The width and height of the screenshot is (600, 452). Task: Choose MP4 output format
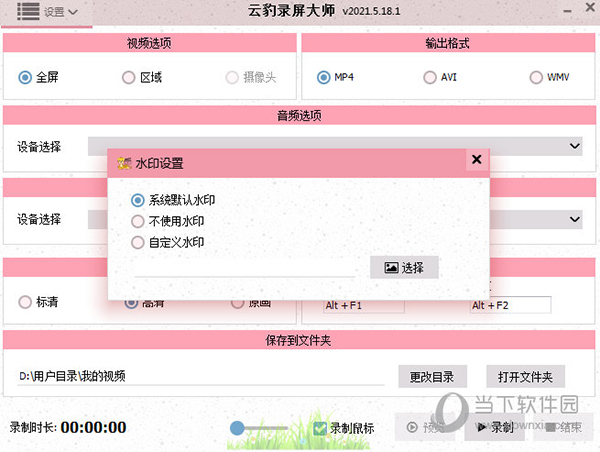coord(335,77)
